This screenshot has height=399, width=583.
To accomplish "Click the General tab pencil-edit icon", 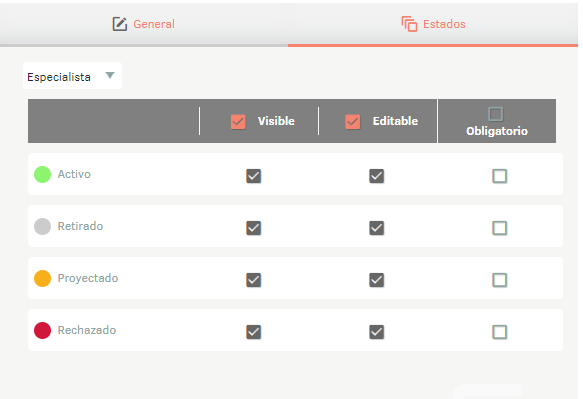I will point(120,24).
